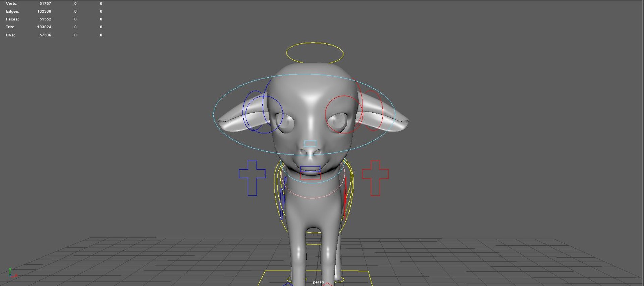Click the Faces count 51552
The image size is (644, 286).
pos(45,19)
